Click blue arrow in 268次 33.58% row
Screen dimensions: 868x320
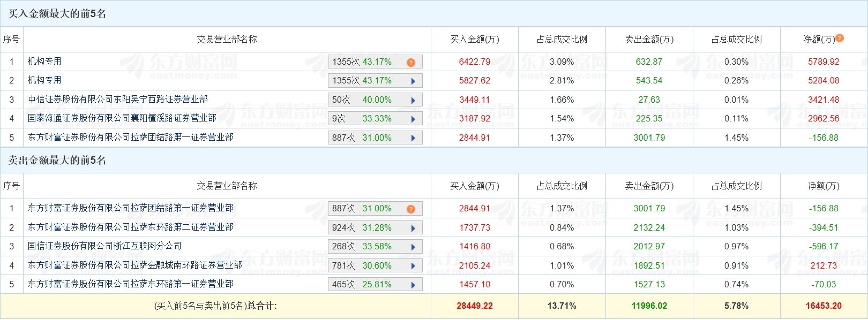(413, 247)
